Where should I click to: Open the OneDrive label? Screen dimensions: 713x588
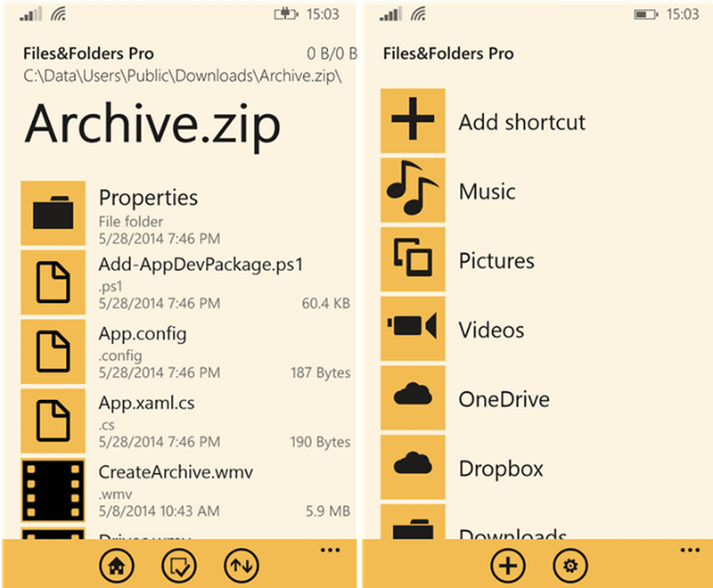[504, 399]
